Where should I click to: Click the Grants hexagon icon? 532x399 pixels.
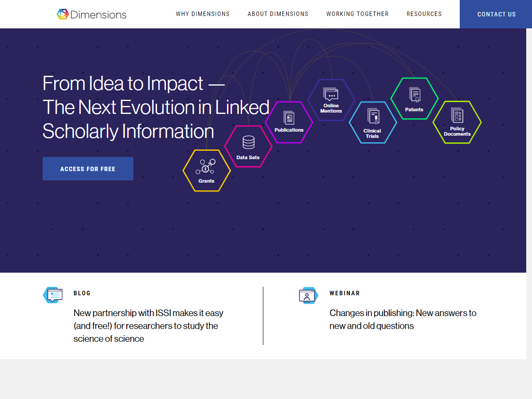pyautogui.click(x=207, y=171)
